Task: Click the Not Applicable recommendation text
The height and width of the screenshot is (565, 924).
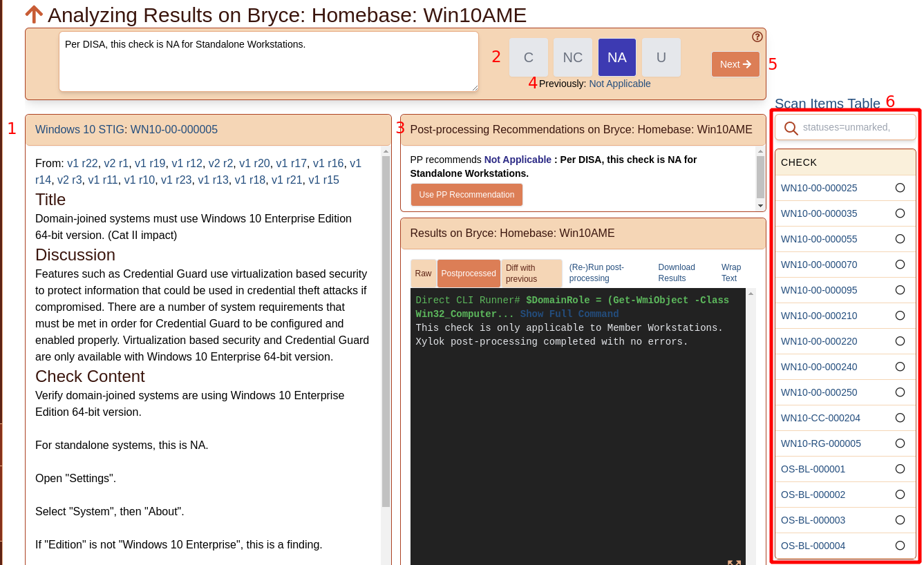Action: tap(518, 160)
